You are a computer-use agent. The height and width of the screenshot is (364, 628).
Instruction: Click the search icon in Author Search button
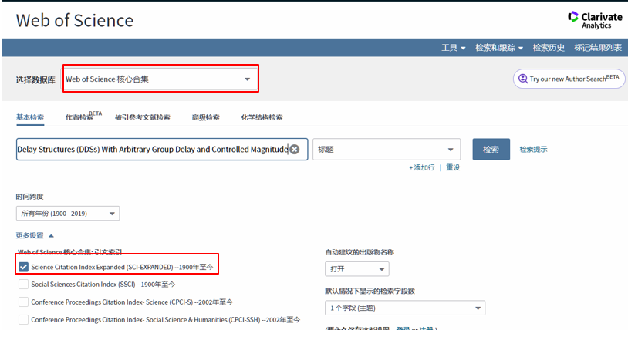[522, 79]
